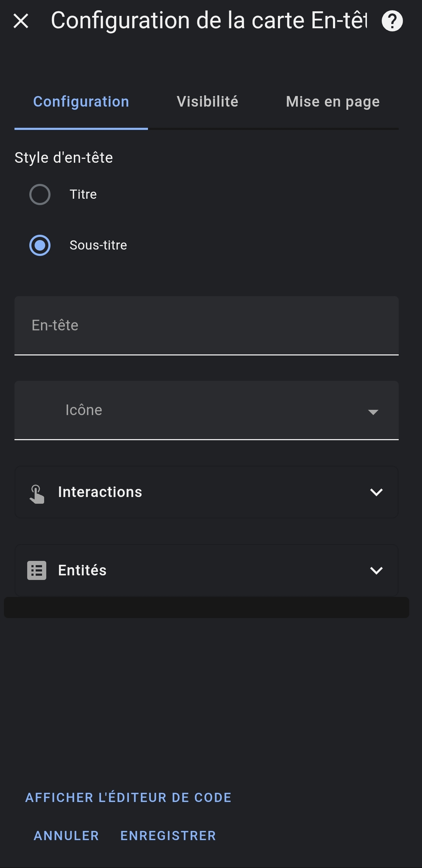Open the help question mark icon
The width and height of the screenshot is (422, 868).
point(392,21)
